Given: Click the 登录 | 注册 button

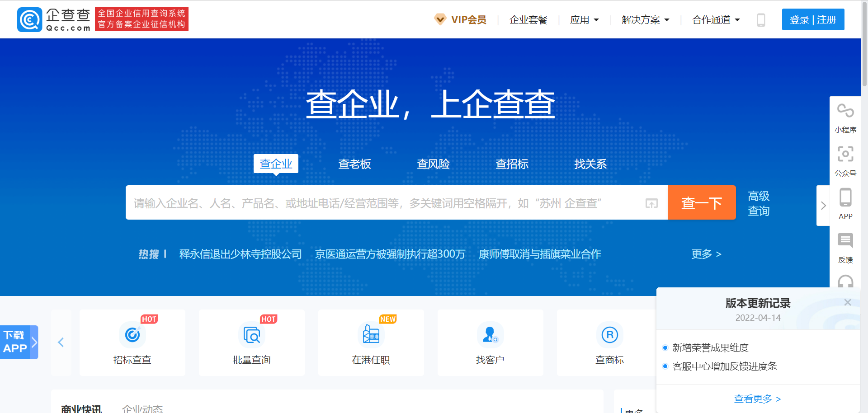Looking at the screenshot, I should 813,19.
